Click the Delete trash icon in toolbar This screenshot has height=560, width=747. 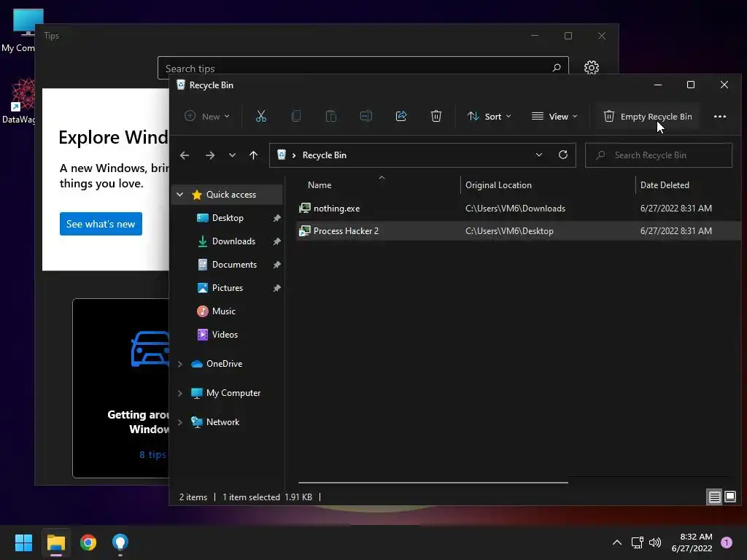[x=436, y=116]
